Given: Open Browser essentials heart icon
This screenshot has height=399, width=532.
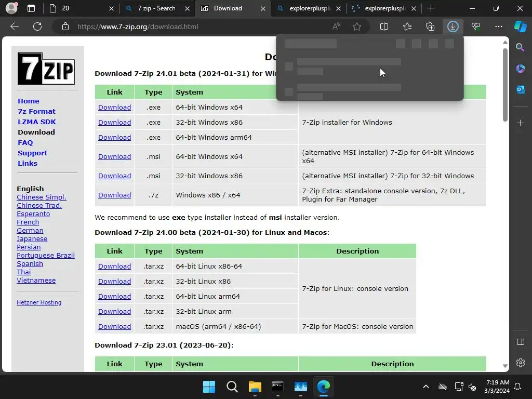Looking at the screenshot, I should coord(476,26).
